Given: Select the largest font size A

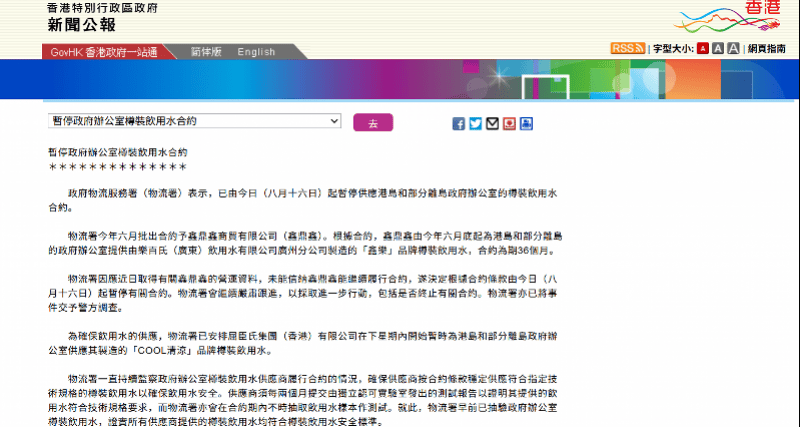Looking at the screenshot, I should tap(733, 48).
